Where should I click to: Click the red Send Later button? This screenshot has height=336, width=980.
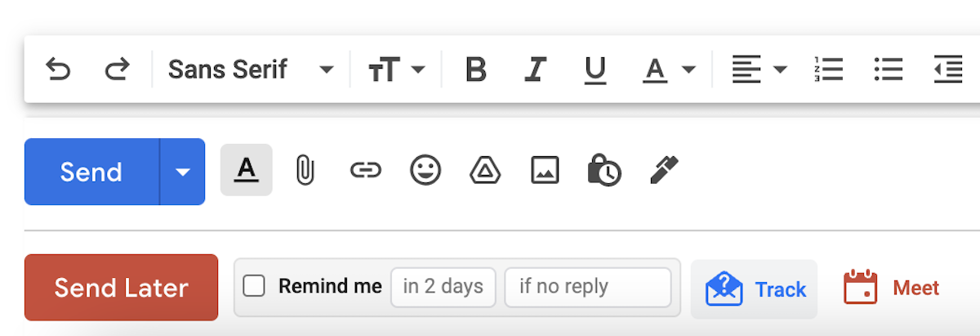tap(121, 288)
